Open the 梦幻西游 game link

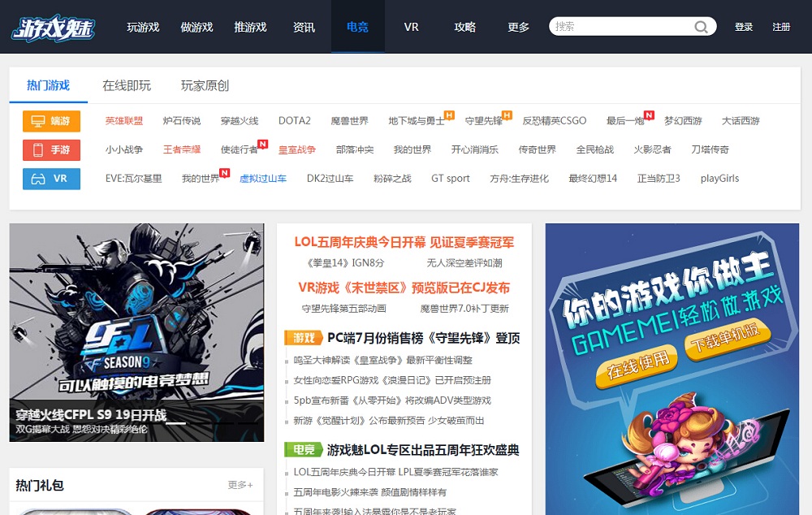[683, 121]
